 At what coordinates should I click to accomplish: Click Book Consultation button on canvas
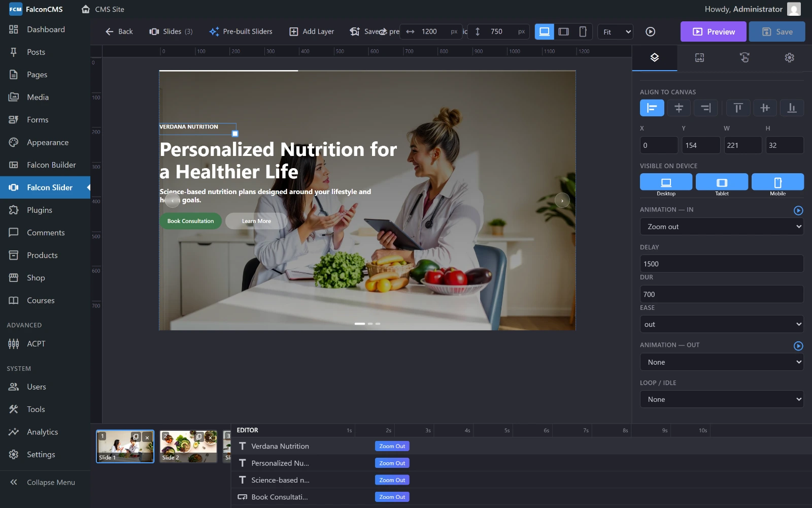click(190, 221)
